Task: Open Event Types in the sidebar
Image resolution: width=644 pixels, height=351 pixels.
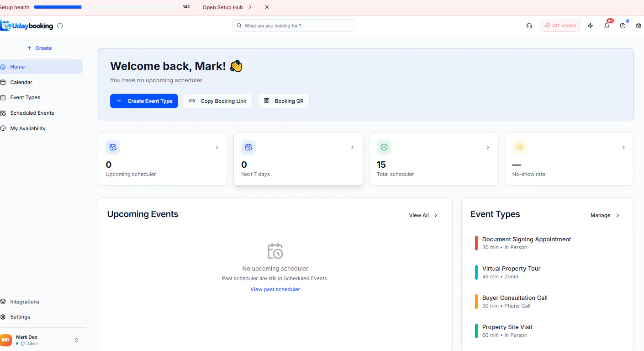Action: click(41, 97)
